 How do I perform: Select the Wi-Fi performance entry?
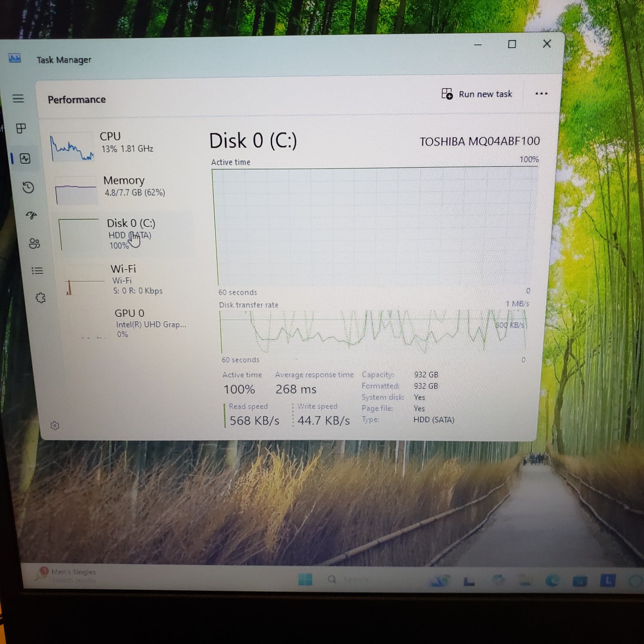coord(120,279)
